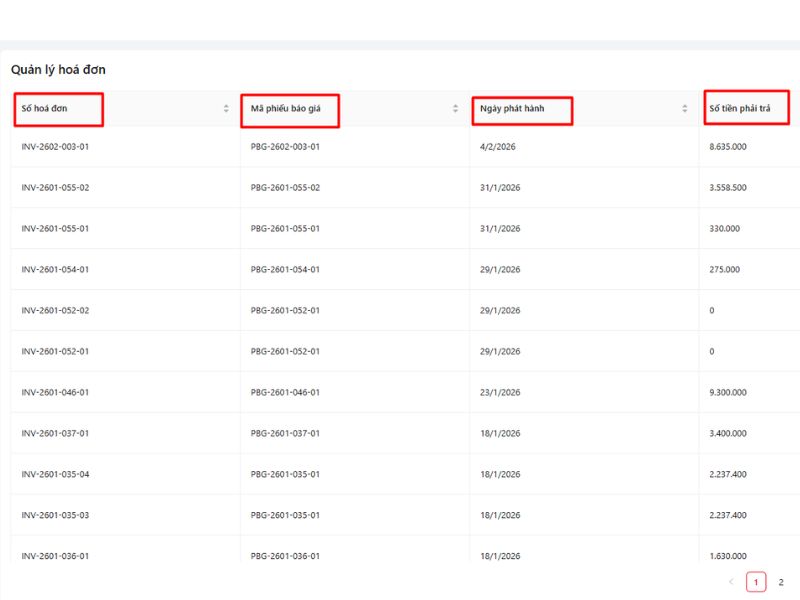
Task: Go to previous page using left arrow
Action: 731,582
